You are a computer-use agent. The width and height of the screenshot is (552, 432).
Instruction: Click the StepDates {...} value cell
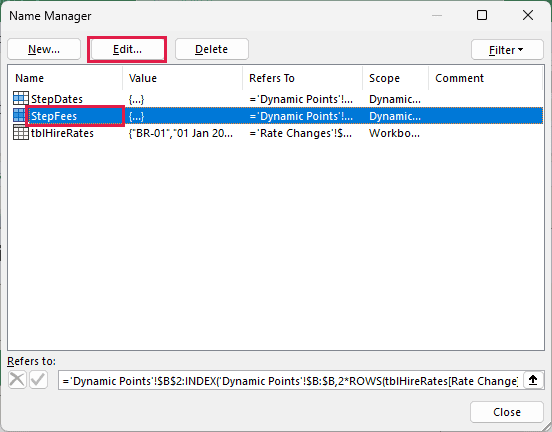point(136,100)
